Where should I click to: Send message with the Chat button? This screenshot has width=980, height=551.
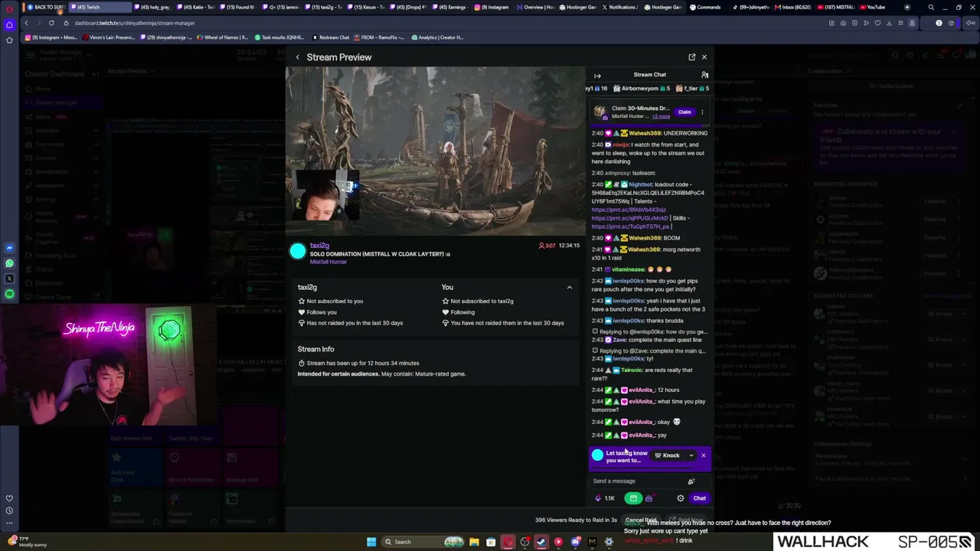[699, 498]
